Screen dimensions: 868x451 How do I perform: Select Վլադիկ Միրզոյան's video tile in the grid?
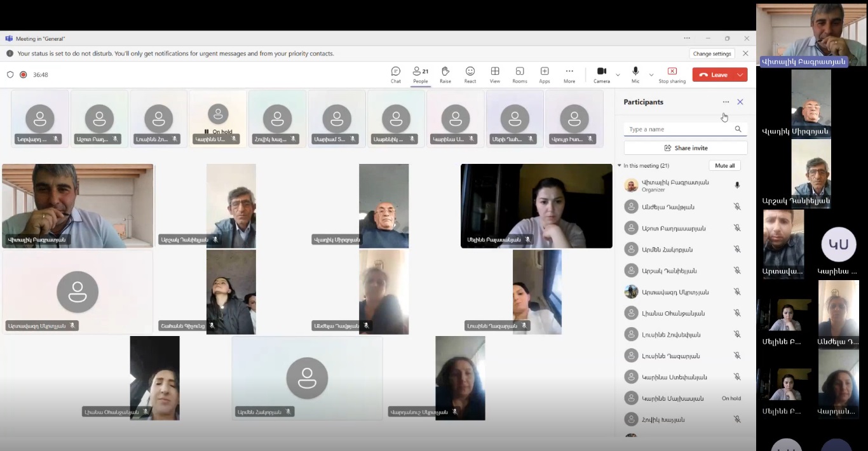(384, 206)
